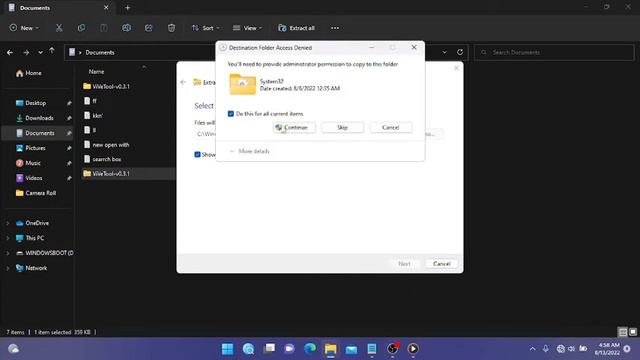Switch to thumbnails view in the status bar
Screen dimensions: 640x360
click(633, 332)
